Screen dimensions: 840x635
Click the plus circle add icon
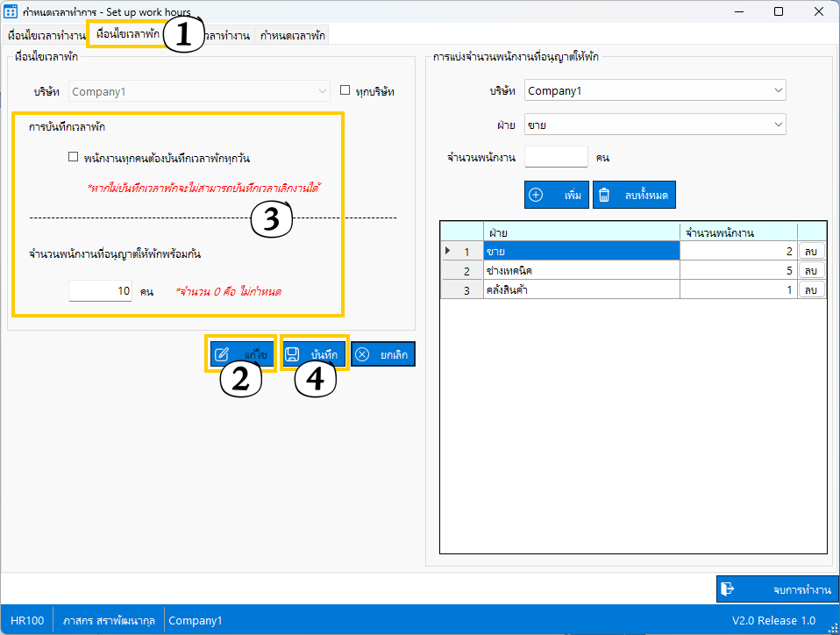pos(537,195)
